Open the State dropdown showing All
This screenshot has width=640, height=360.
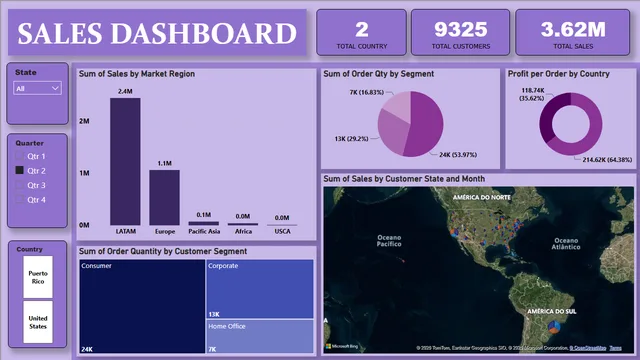point(38,89)
